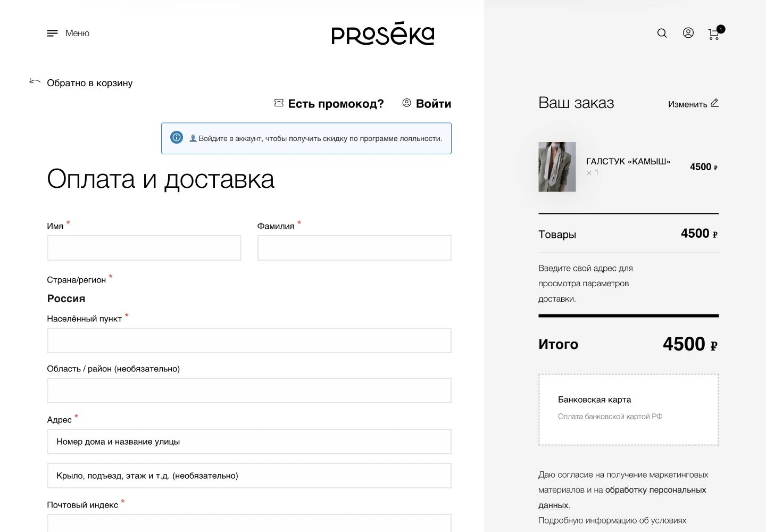Open the user account icon
The height and width of the screenshot is (532, 766).
pos(688,33)
